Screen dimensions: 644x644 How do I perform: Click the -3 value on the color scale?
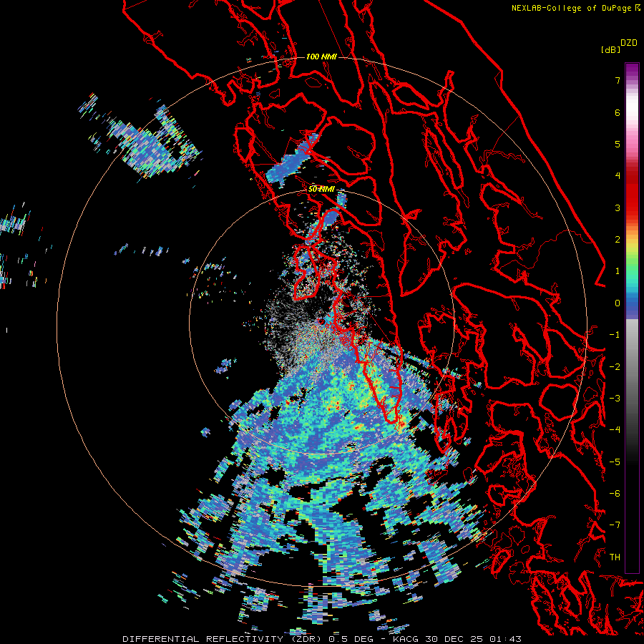pyautogui.click(x=615, y=399)
